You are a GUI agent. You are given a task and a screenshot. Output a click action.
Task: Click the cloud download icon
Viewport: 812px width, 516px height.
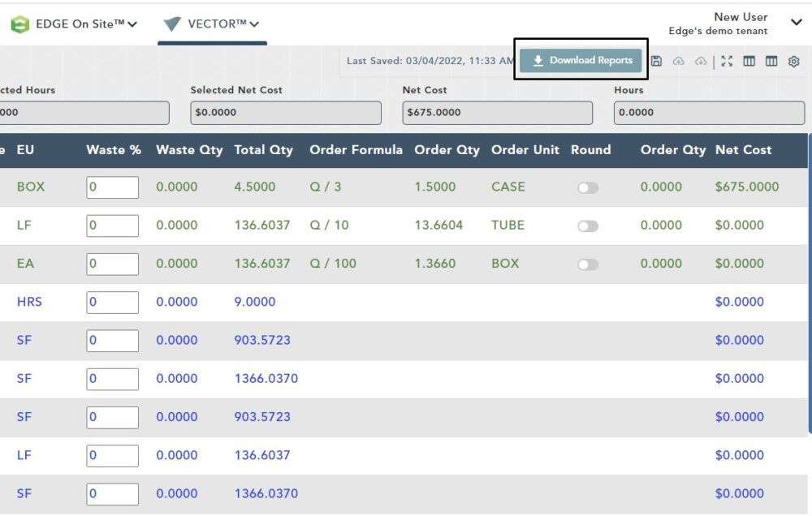(x=701, y=61)
